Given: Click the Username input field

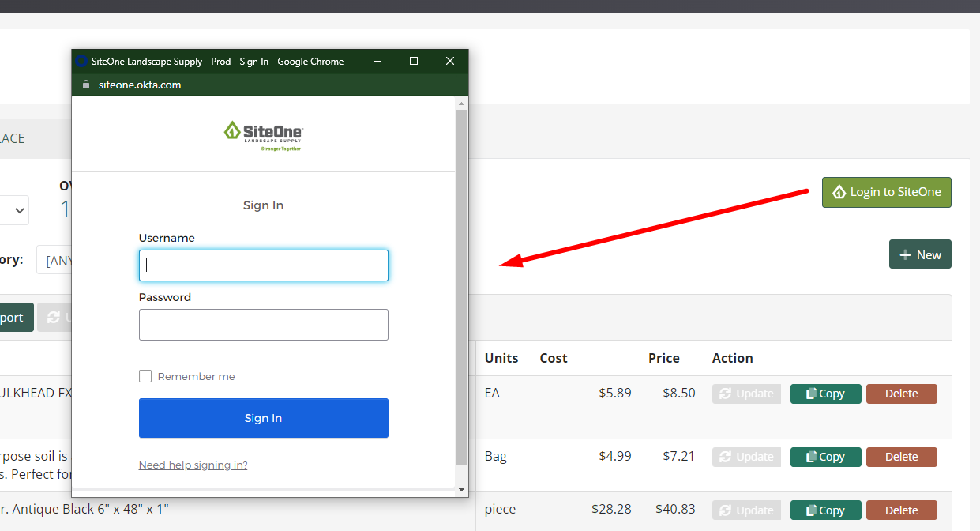Looking at the screenshot, I should tap(264, 265).
